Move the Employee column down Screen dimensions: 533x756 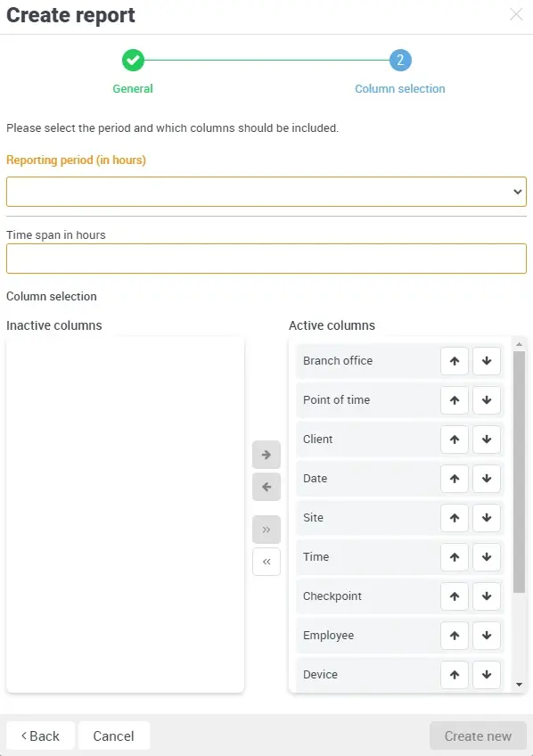[487, 636]
